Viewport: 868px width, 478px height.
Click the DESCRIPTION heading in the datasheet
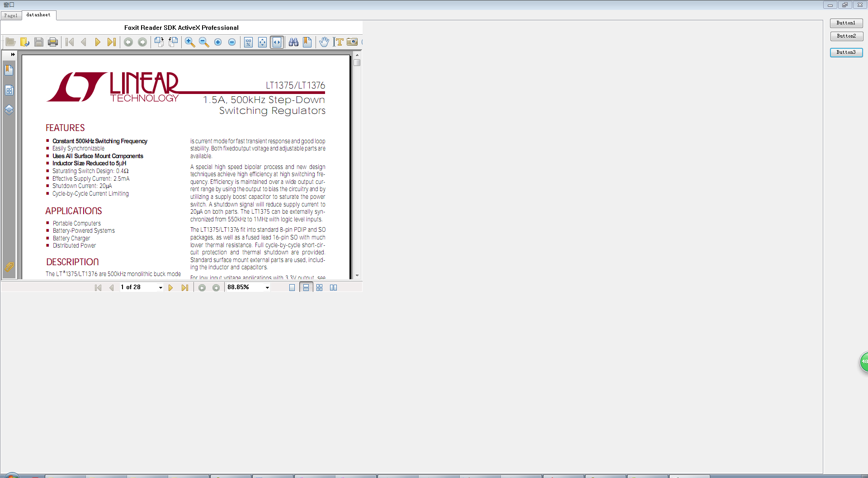(x=72, y=262)
